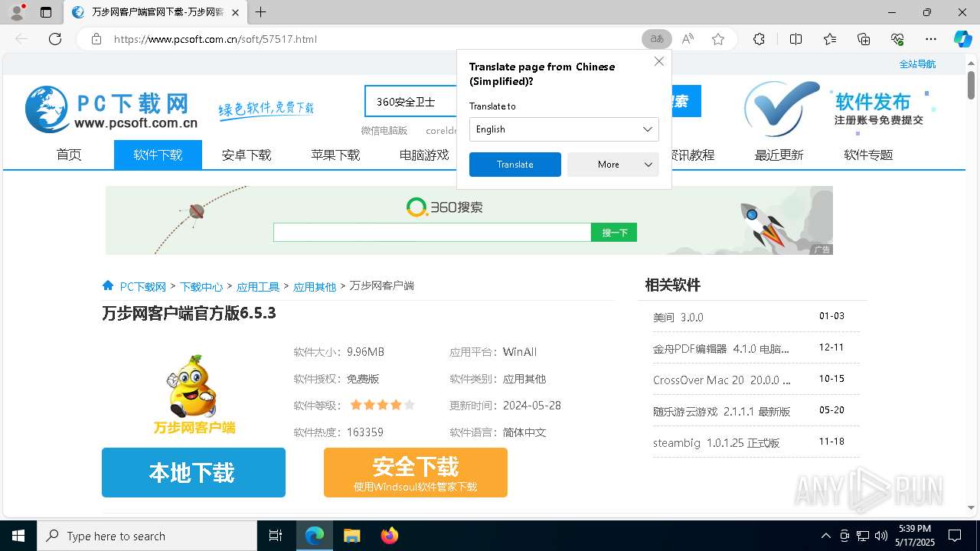
Task: Open the 下载中心 breadcrumb link
Action: 201,286
